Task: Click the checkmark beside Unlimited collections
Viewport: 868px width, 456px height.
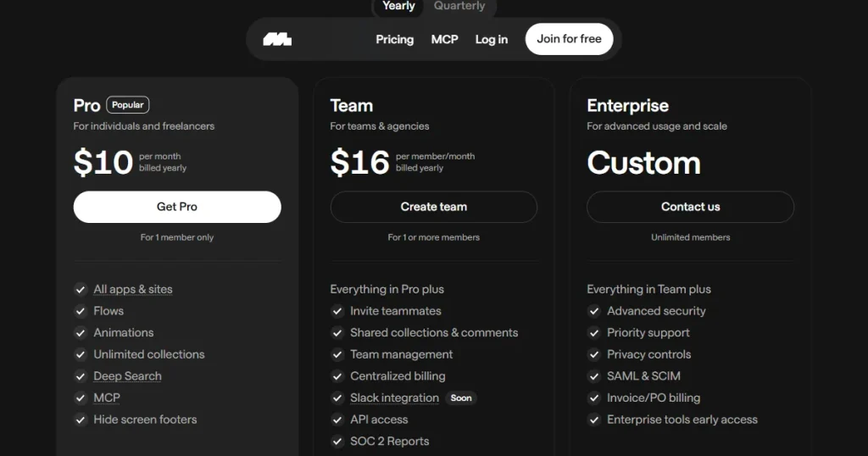Action: [x=81, y=354]
